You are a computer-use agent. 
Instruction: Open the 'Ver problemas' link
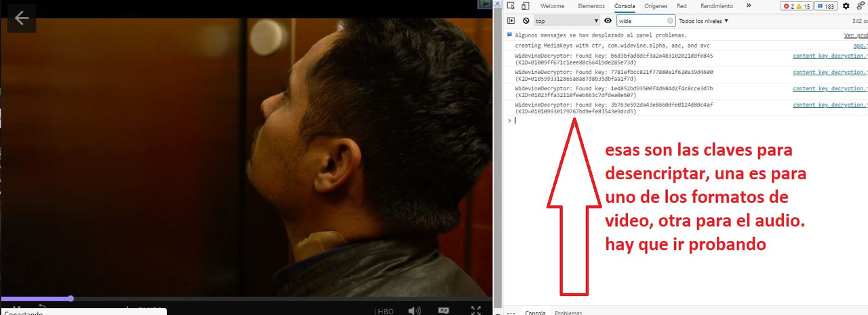click(855, 35)
